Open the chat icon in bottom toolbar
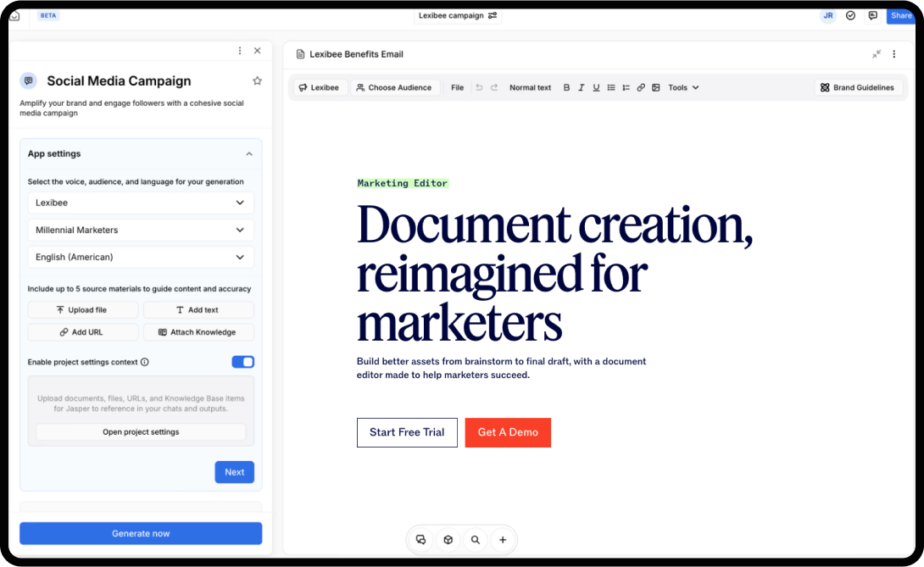The width and height of the screenshot is (924, 567). 420,540
